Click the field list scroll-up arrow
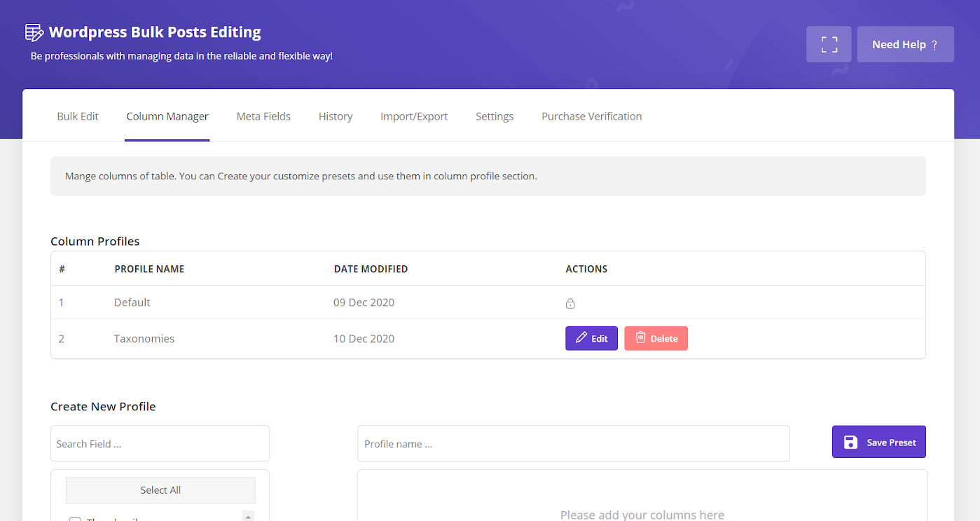This screenshot has height=521, width=980. [248, 517]
